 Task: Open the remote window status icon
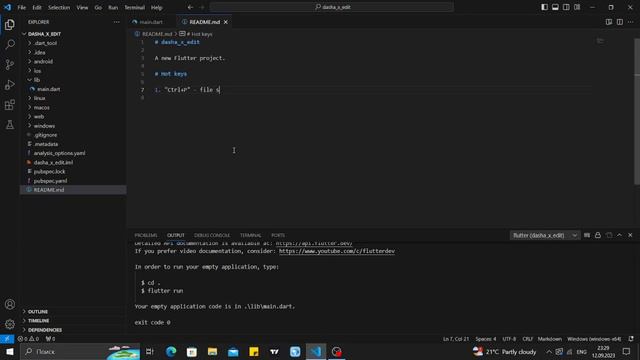point(7,339)
